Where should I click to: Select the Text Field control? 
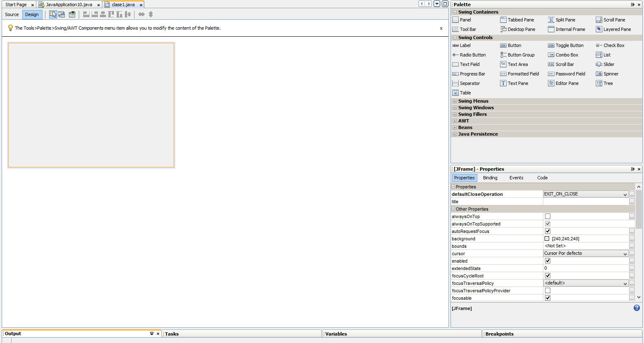pos(466,64)
